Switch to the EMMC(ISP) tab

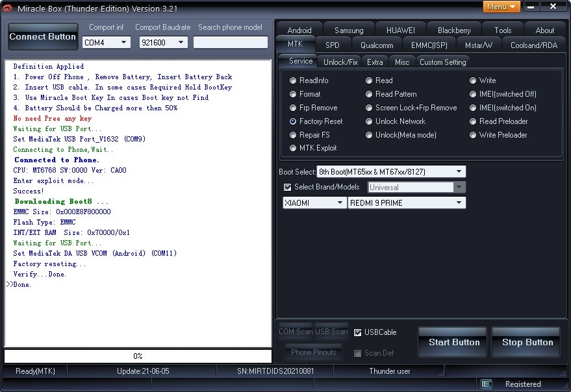(429, 45)
